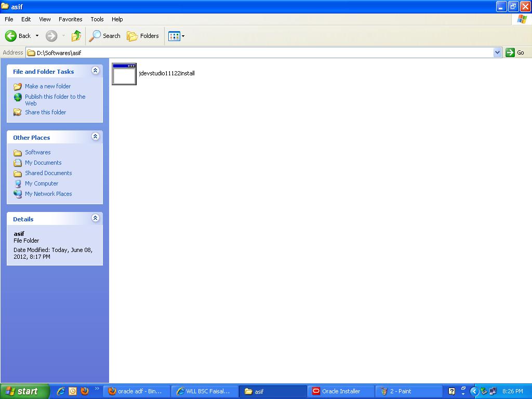Switch to oracle adf Firefox taskbar window

137,391
